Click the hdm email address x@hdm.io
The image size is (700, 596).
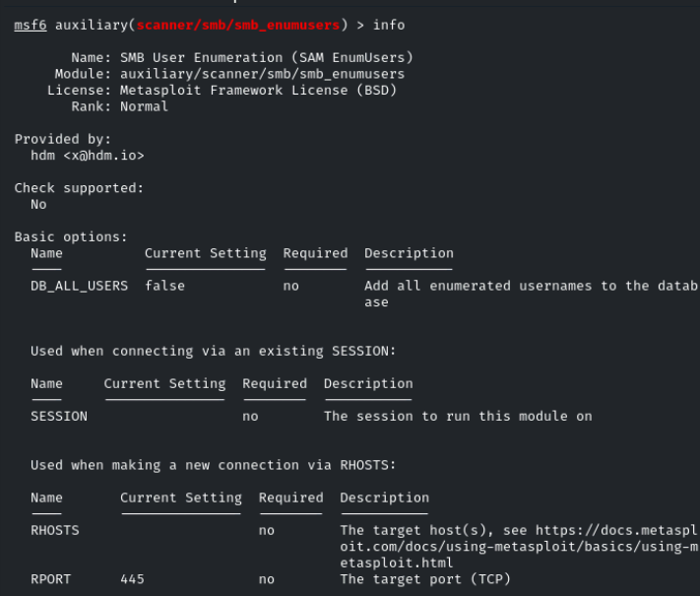[x=103, y=156]
